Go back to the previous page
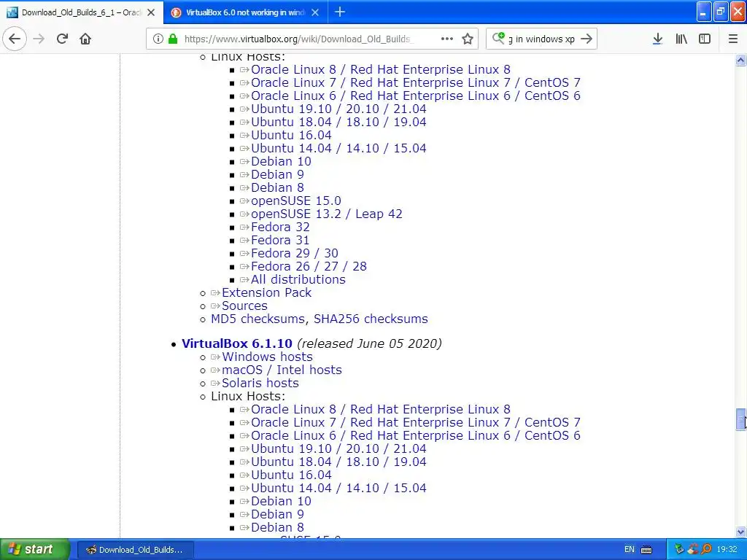The width and height of the screenshot is (747, 560). coord(15,39)
